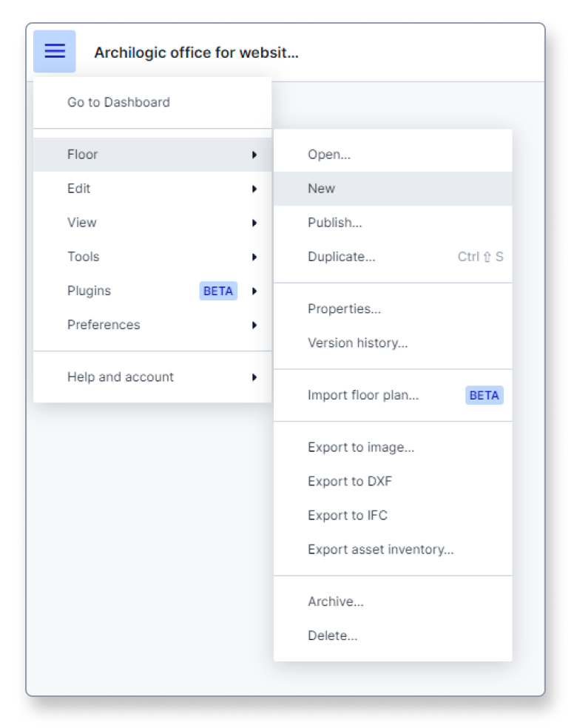This screenshot has width=574, height=728.
Task: Choose Duplicate... menu entry
Action: tap(393, 257)
